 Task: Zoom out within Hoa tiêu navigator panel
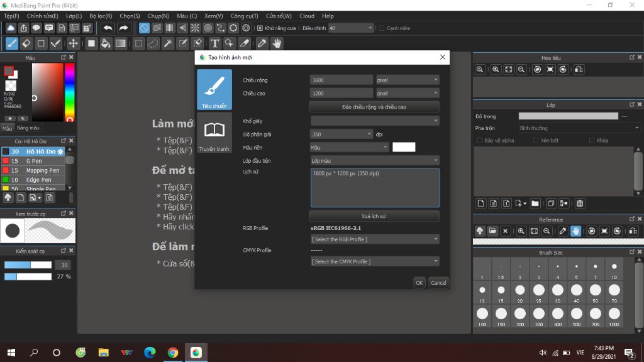point(521,69)
